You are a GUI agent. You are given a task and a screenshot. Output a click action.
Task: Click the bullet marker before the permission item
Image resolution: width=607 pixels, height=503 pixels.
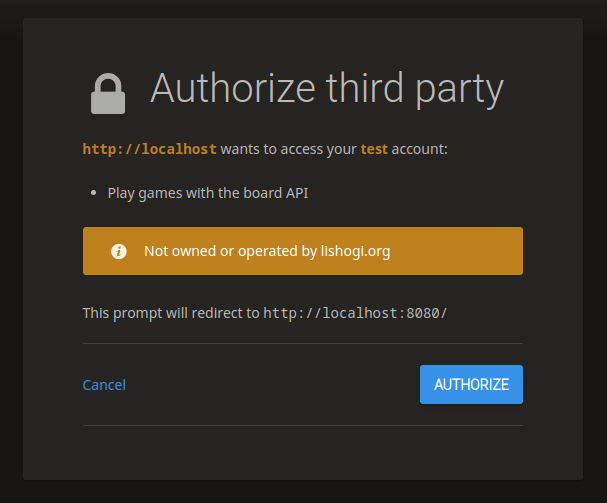pyautogui.click(x=93, y=193)
